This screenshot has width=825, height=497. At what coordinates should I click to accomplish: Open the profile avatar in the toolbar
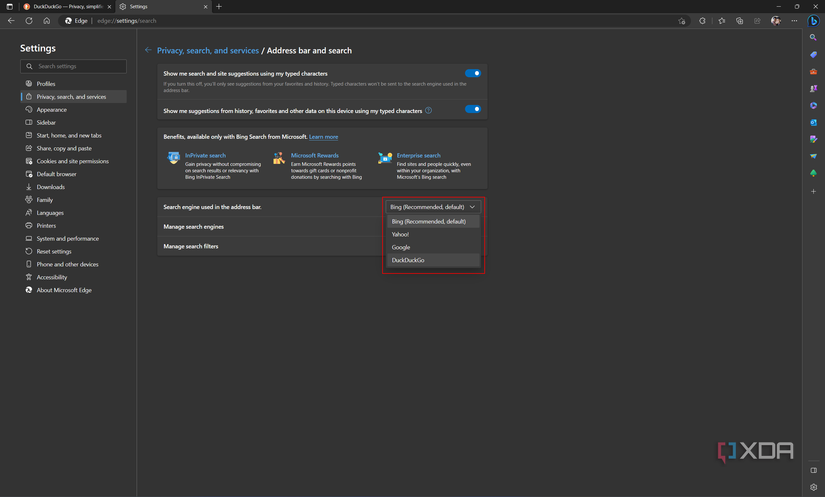[x=775, y=20]
